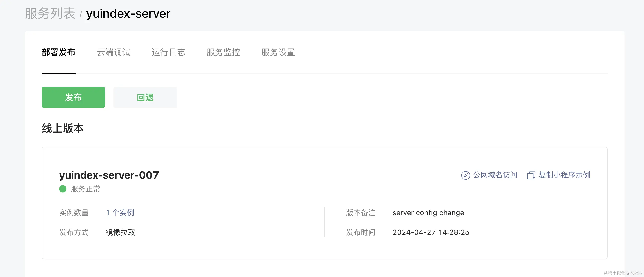Click the 公网域名访问 link text
The width and height of the screenshot is (644, 277).
tap(495, 175)
